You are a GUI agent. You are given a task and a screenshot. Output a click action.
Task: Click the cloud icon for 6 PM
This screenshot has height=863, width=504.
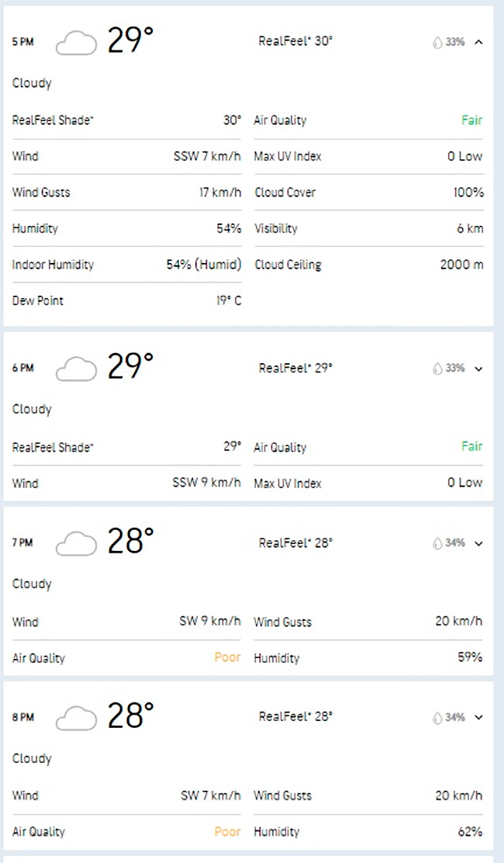(x=77, y=368)
